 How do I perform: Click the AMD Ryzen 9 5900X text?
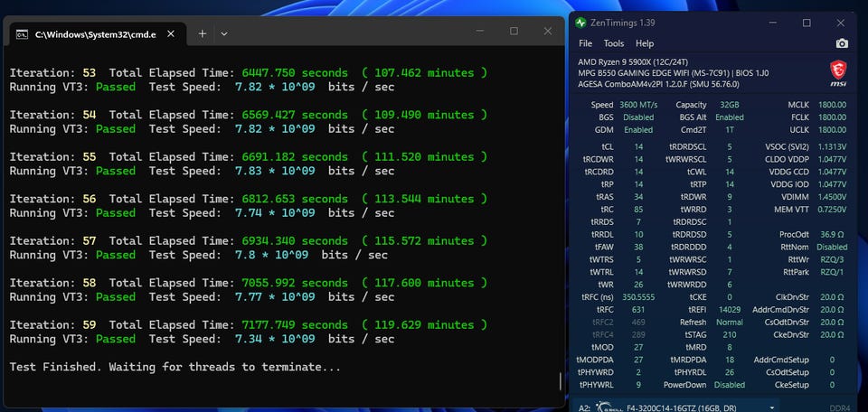pos(634,61)
